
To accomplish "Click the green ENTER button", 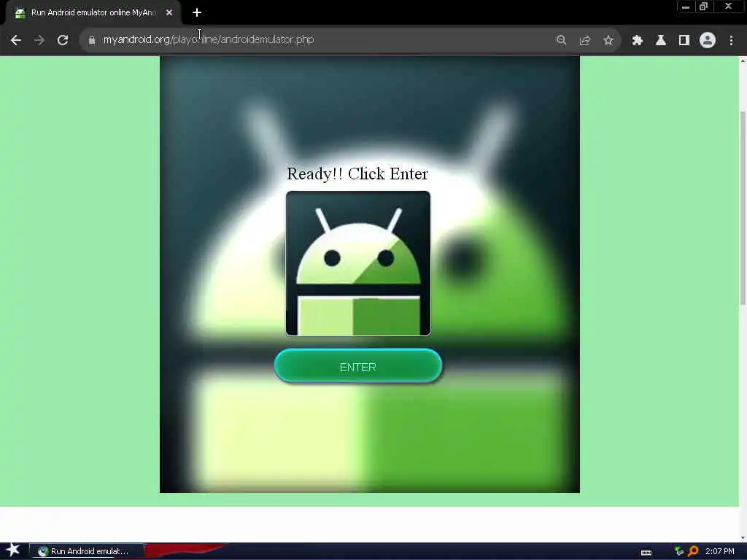I will pos(357,366).
